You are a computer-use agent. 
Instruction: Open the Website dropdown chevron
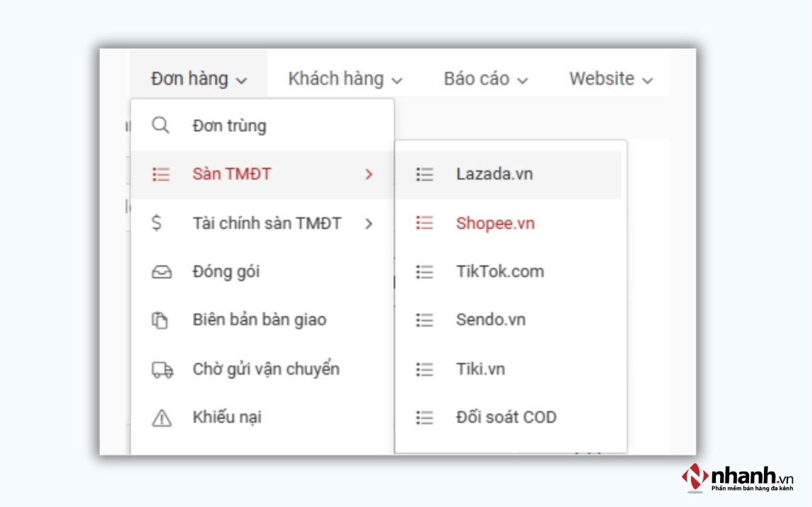648,79
